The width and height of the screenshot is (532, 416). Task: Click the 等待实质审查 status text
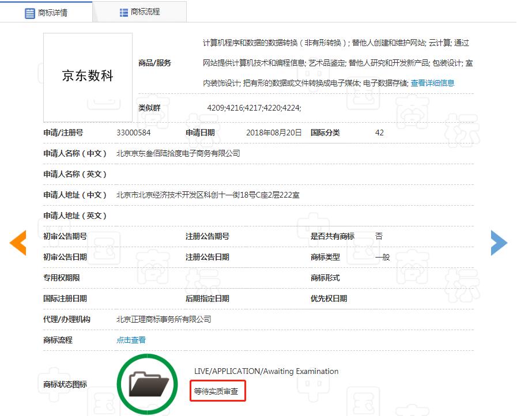[220, 391]
